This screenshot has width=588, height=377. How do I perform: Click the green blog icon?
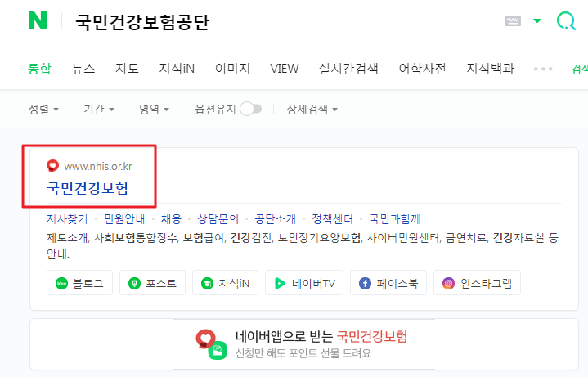[x=61, y=283]
